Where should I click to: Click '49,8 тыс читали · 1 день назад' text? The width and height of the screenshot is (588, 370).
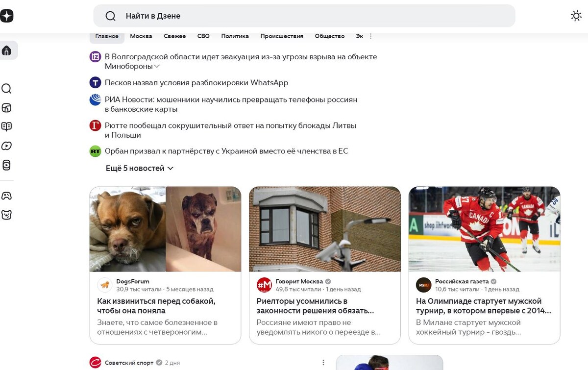pyautogui.click(x=318, y=289)
